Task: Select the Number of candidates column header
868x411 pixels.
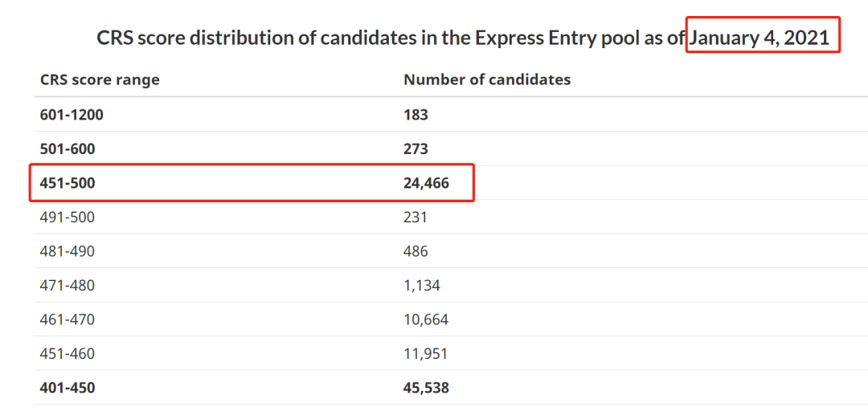Action: coord(487,79)
